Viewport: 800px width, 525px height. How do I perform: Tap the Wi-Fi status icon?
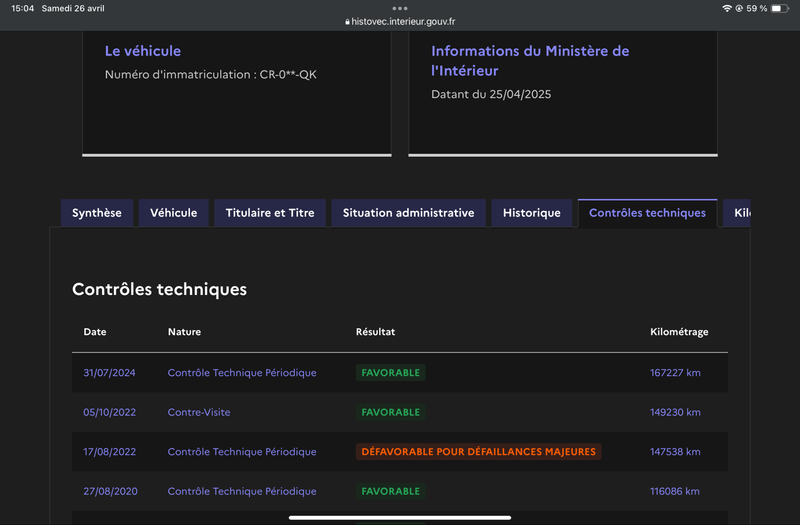(727, 8)
